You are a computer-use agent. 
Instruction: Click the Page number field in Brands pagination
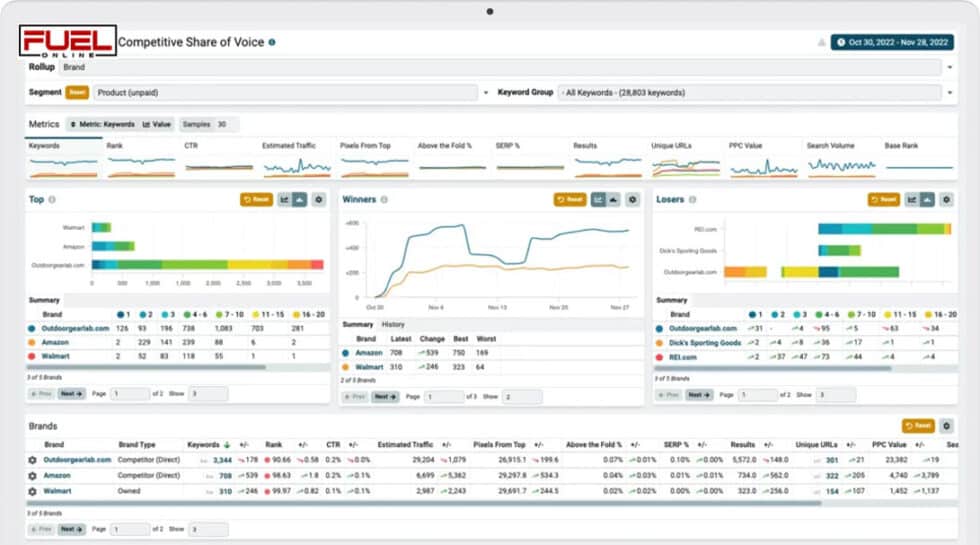130,529
